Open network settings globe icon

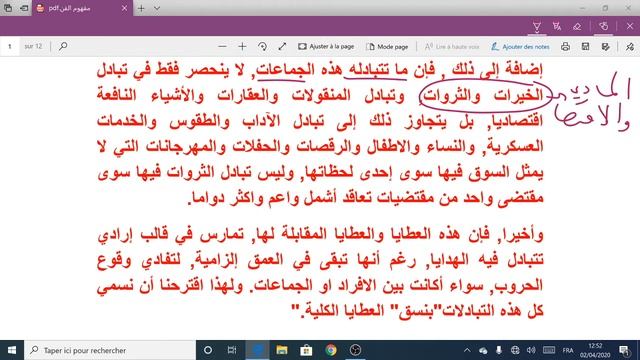515,350
